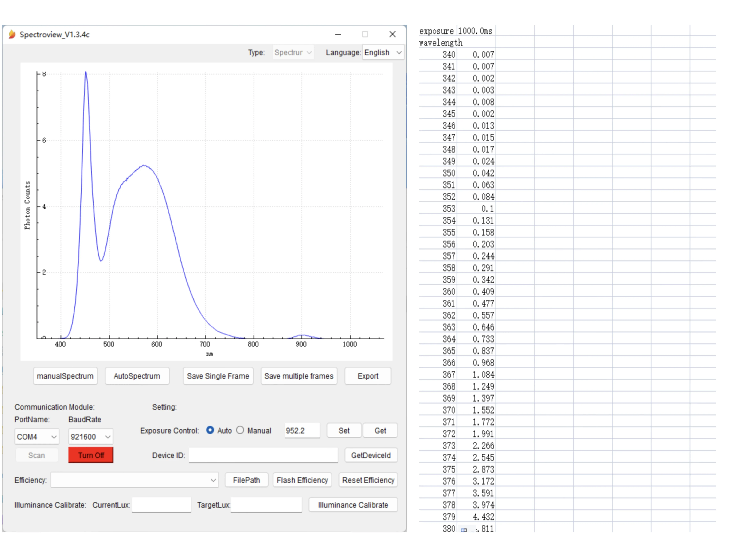738x560 pixels.
Task: Click the manualSpectrum button
Action: coord(65,376)
